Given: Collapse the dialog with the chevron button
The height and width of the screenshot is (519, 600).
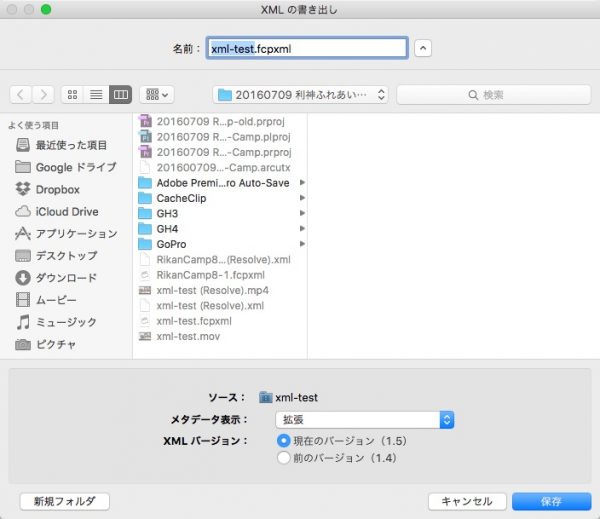Looking at the screenshot, I should (423, 48).
